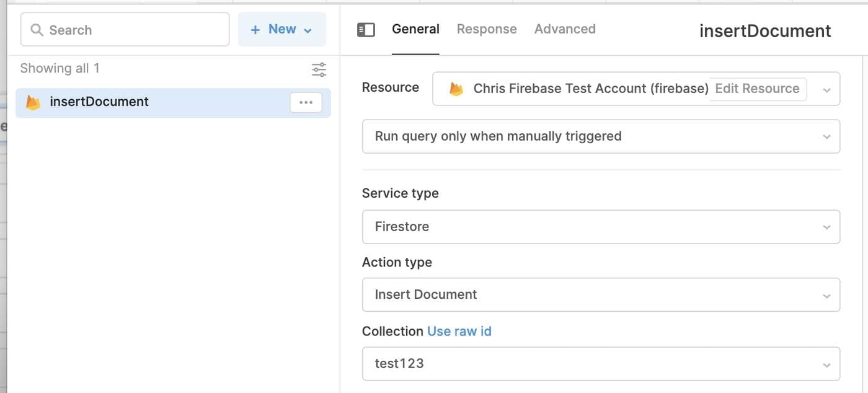Image resolution: width=868 pixels, height=393 pixels.
Task: Open the Advanced tab
Action: point(565,29)
